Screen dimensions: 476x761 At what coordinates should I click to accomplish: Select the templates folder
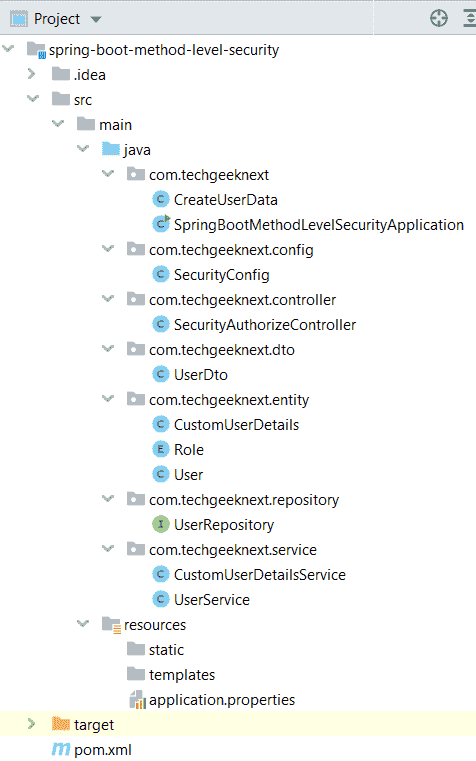point(182,675)
